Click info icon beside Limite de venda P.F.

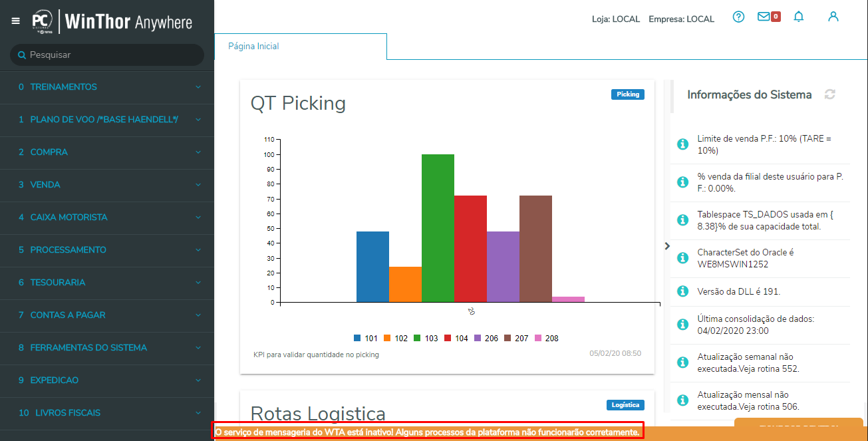[682, 144]
